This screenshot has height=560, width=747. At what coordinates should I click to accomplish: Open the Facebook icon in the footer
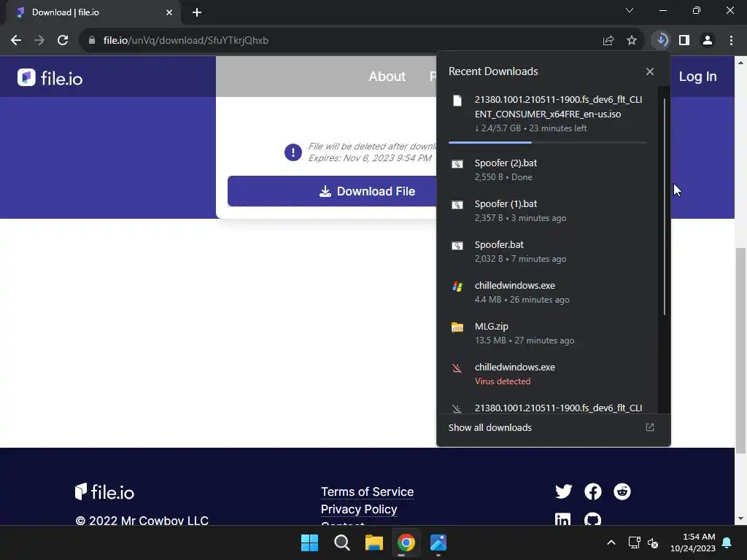(592, 491)
